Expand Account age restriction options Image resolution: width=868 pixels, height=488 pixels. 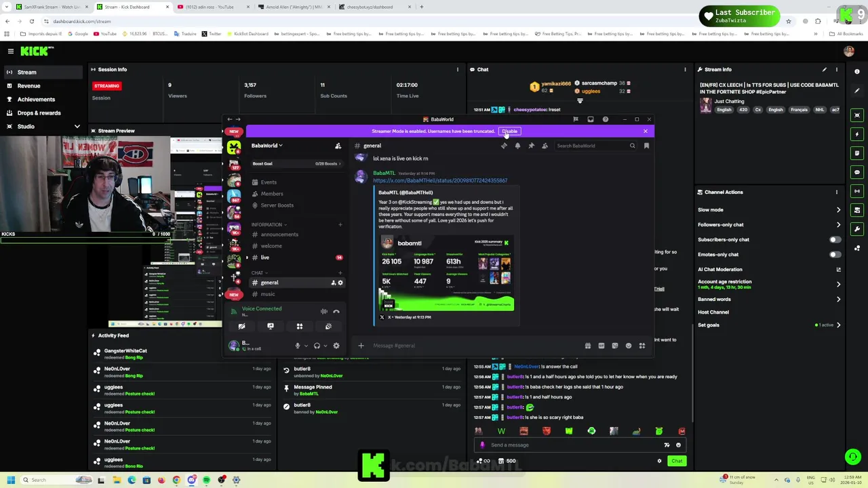click(838, 285)
